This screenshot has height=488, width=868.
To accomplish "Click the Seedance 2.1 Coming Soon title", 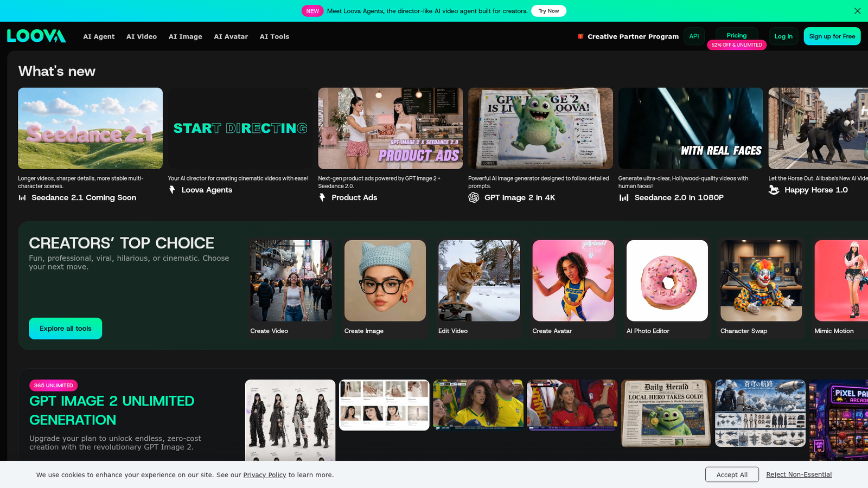I will [84, 197].
